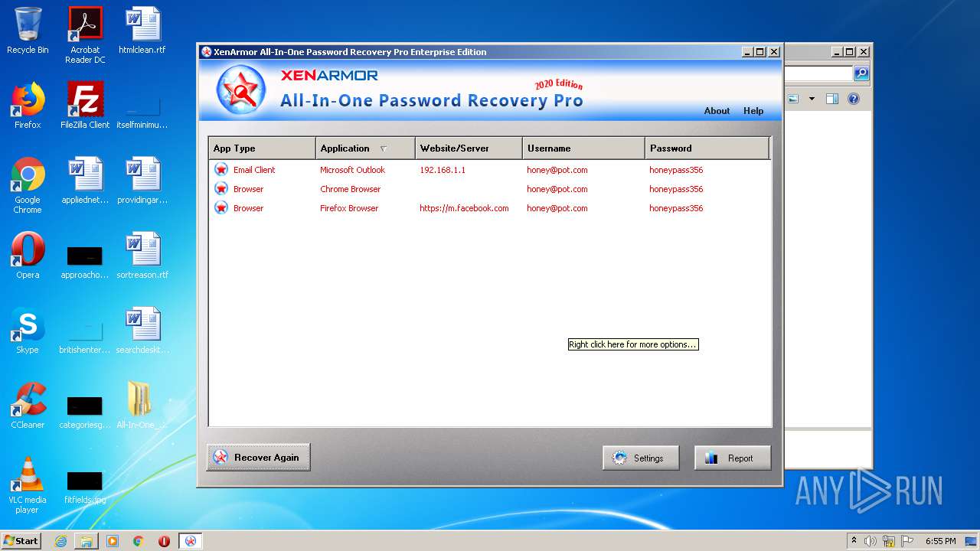The image size is (980, 551).
Task: Open sortreason.rtf desktop file
Action: (142, 255)
